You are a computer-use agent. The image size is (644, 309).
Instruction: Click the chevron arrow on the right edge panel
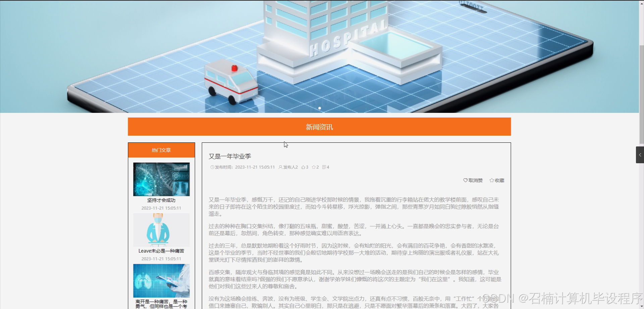click(x=640, y=155)
